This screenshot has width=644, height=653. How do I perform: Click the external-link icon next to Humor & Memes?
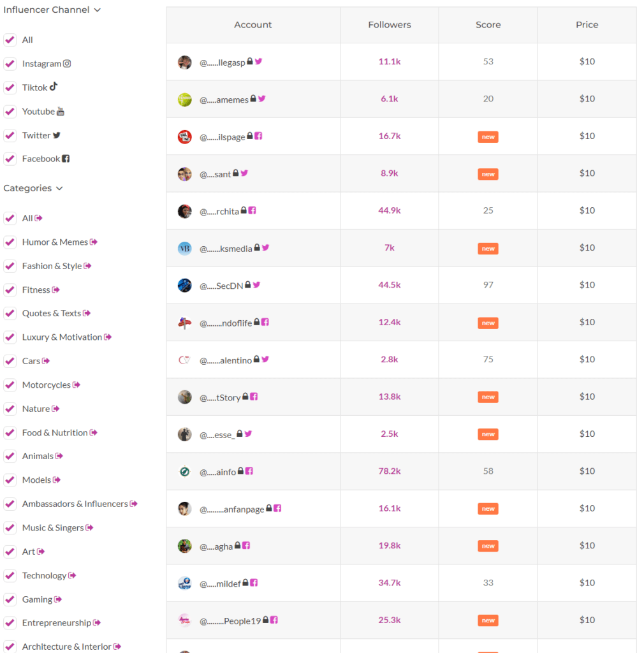pyautogui.click(x=94, y=242)
